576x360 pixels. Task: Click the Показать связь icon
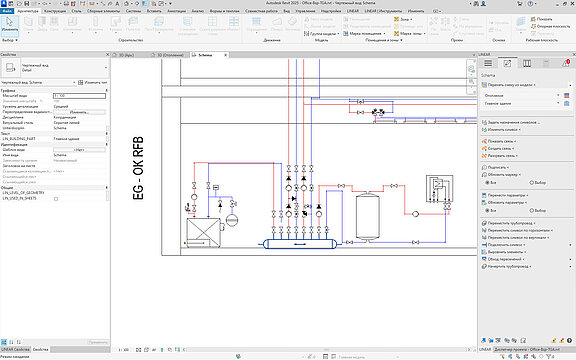pos(484,141)
